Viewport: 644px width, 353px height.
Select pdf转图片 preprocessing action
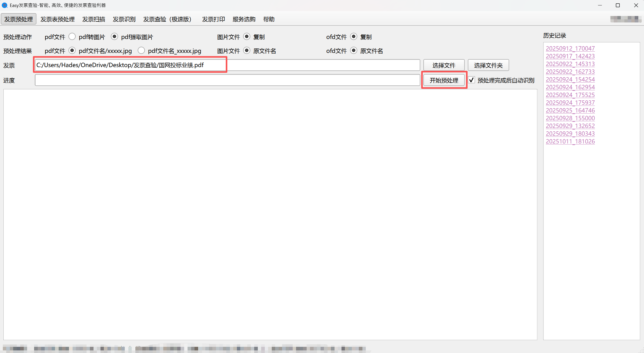(72, 36)
